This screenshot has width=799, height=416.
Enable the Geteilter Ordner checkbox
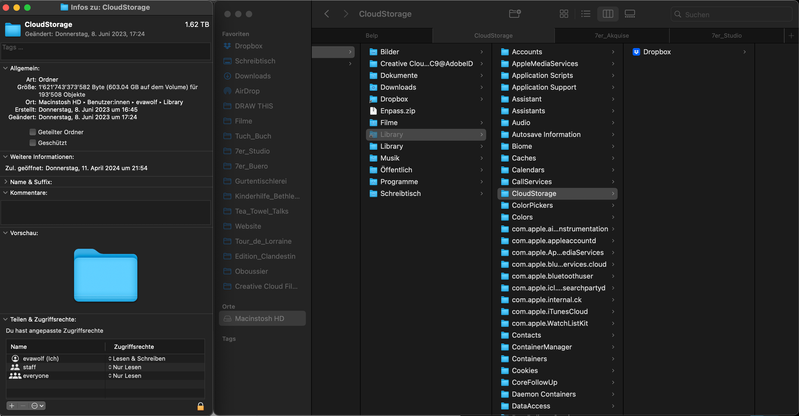point(33,132)
